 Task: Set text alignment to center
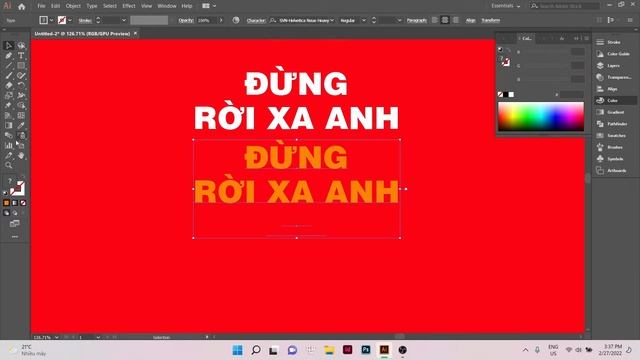click(x=445, y=20)
